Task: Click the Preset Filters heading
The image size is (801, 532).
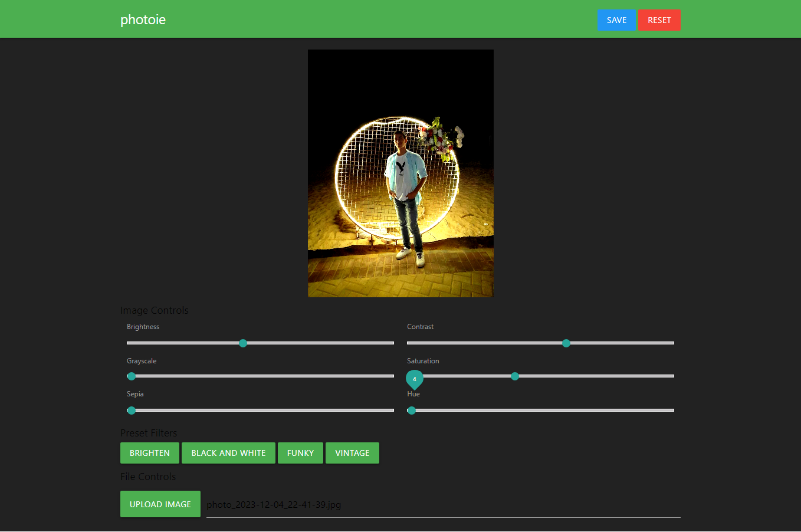Action: click(148, 432)
